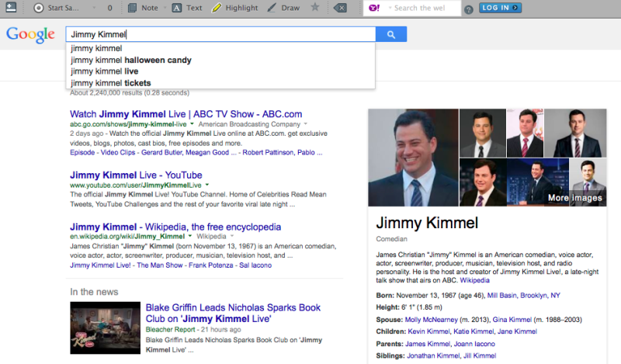Screen dimensions: 621x364
Task: Select the Note tool
Action: [144, 8]
